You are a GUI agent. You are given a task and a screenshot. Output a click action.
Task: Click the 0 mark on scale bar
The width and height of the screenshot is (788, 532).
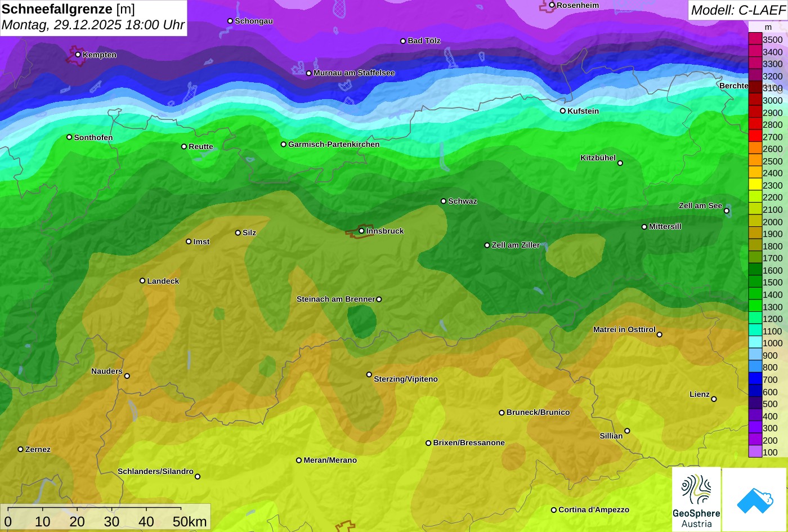(x=8, y=521)
